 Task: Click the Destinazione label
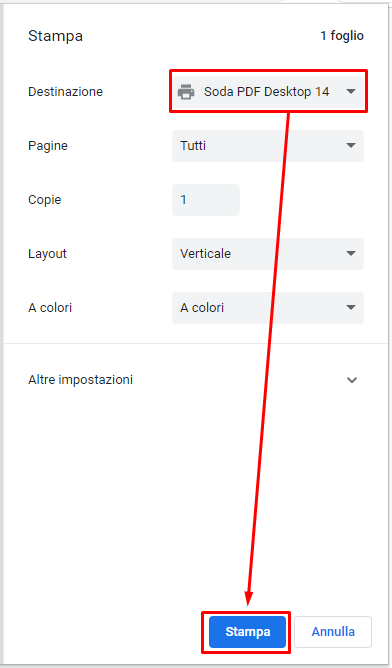click(x=66, y=92)
